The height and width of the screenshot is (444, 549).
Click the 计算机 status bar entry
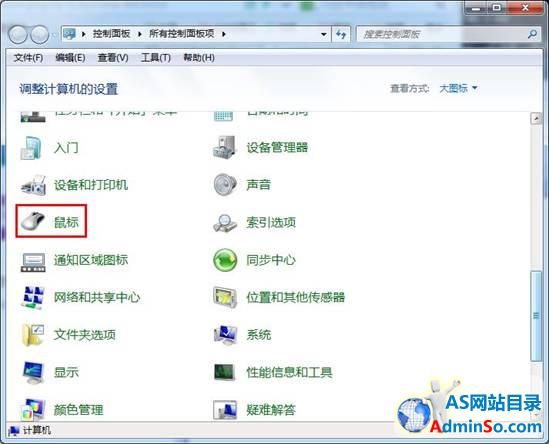tap(30, 430)
